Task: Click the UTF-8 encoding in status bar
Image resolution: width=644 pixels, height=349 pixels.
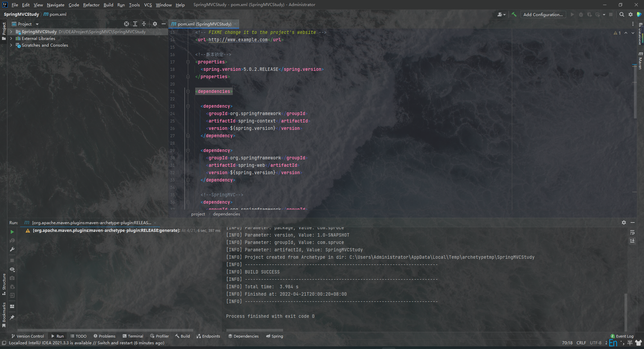Action: point(596,343)
